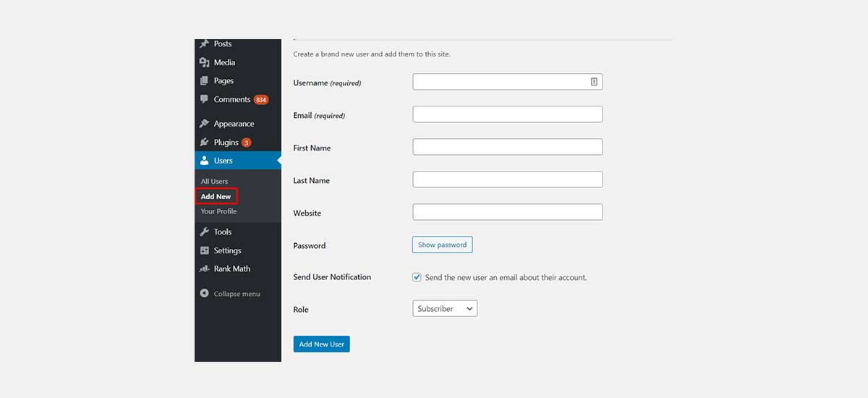This screenshot has width=868, height=398.
Task: Open Your Profile submenu link
Action: pyautogui.click(x=218, y=211)
